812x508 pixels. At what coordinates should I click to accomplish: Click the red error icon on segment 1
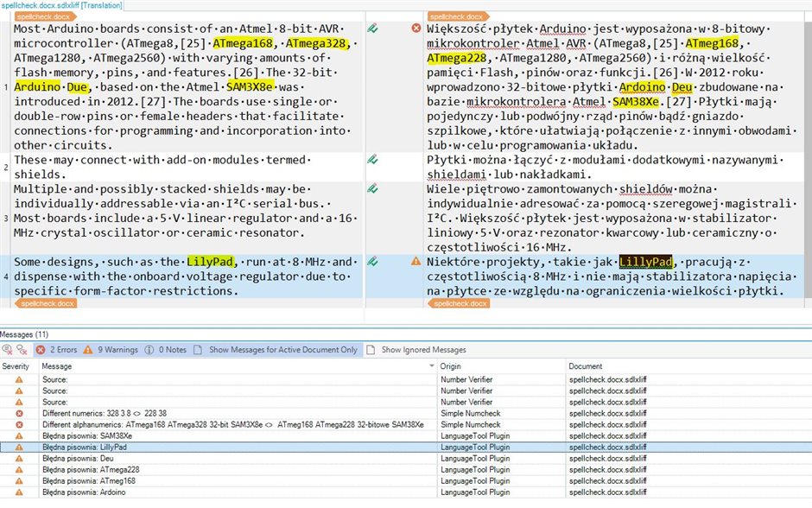click(413, 27)
